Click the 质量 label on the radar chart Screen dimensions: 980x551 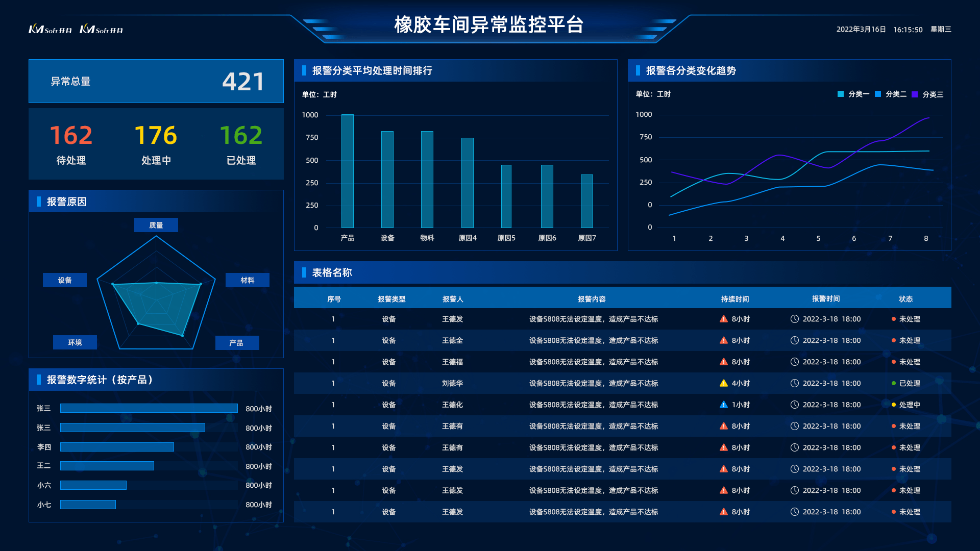tap(156, 224)
